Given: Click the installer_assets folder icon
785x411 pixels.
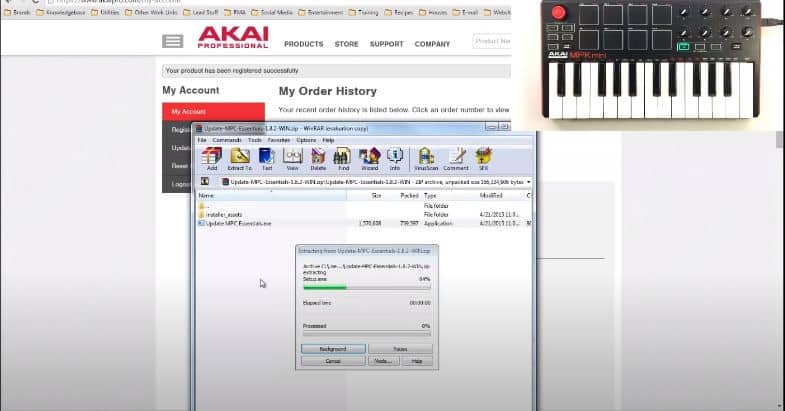Looking at the screenshot, I should pos(202,215).
